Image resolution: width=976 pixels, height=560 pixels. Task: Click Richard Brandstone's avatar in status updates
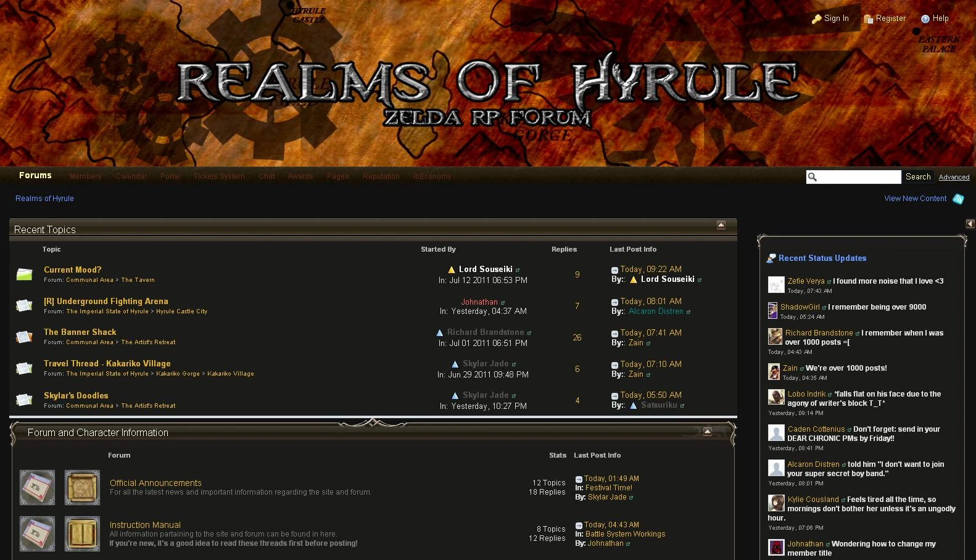(x=775, y=336)
